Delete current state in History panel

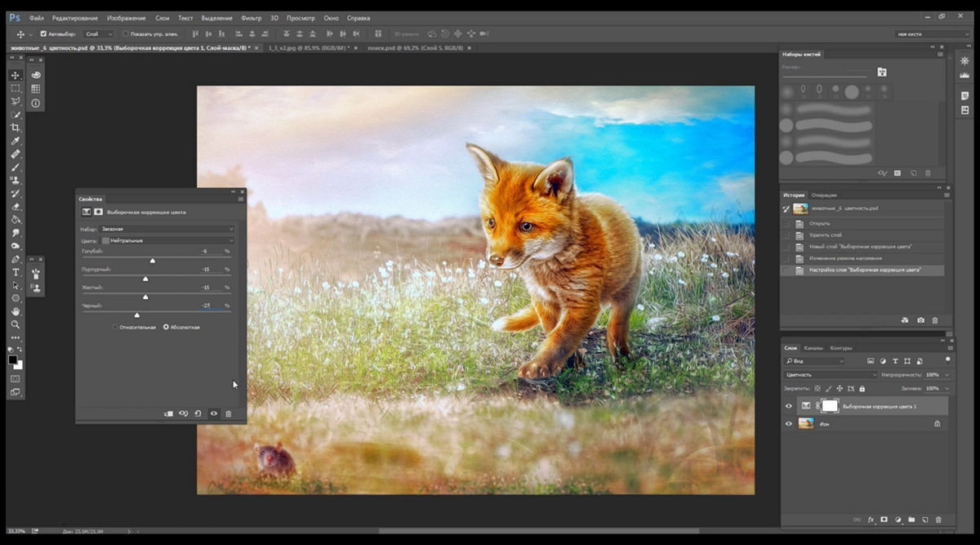(935, 320)
